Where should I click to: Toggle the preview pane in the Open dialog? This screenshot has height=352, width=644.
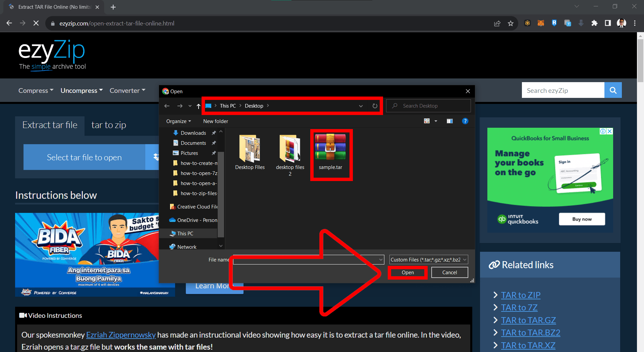click(450, 121)
